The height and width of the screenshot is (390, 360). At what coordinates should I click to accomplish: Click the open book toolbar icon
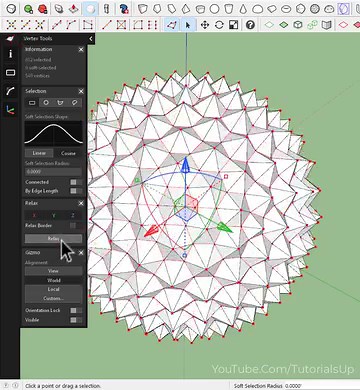[326, 25]
